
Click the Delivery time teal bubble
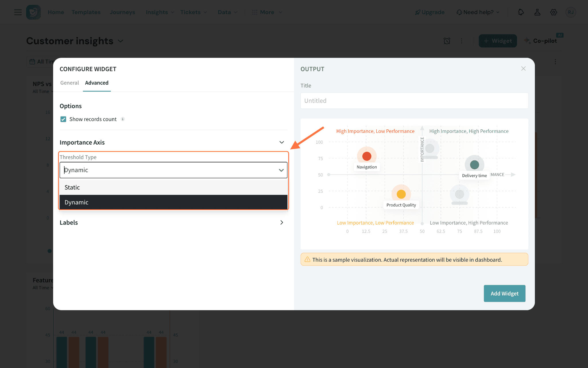474,164
